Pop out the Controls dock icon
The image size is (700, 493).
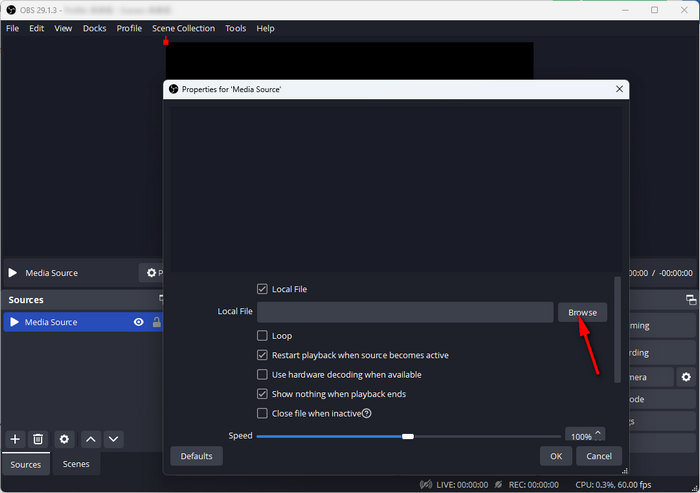[x=691, y=300]
